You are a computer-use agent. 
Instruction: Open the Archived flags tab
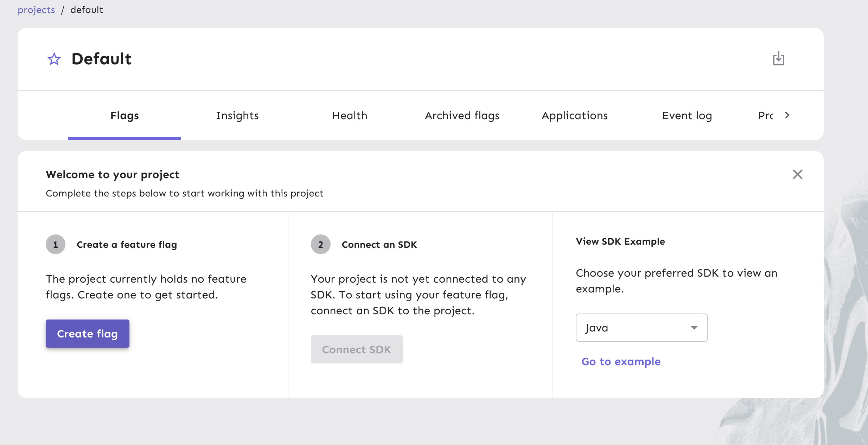462,115
